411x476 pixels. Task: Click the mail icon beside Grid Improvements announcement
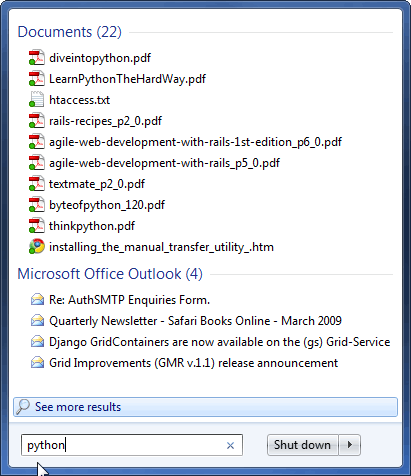[x=37, y=363]
